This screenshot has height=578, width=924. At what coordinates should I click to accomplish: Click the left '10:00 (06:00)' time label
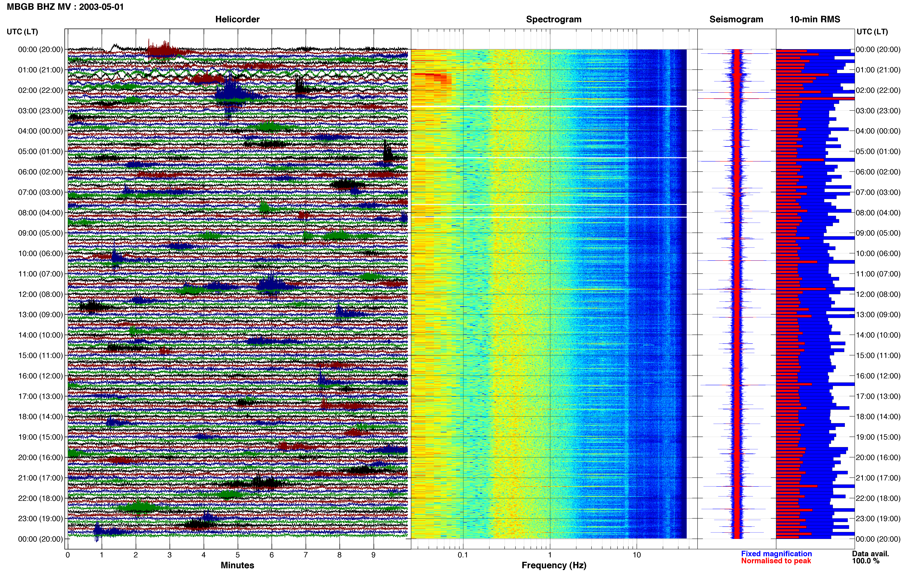tap(41, 253)
